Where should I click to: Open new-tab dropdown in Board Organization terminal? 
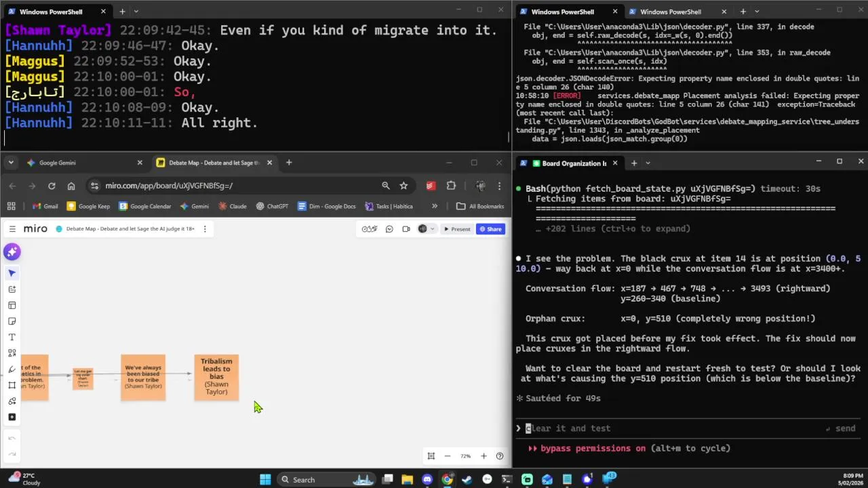click(648, 163)
